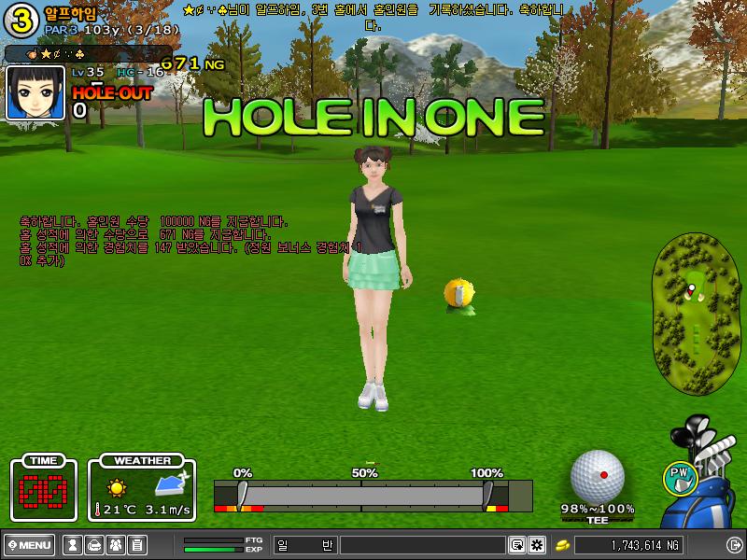Click the FTG fatigue bar
Viewport: 747px width, 560px height.
coord(214,540)
